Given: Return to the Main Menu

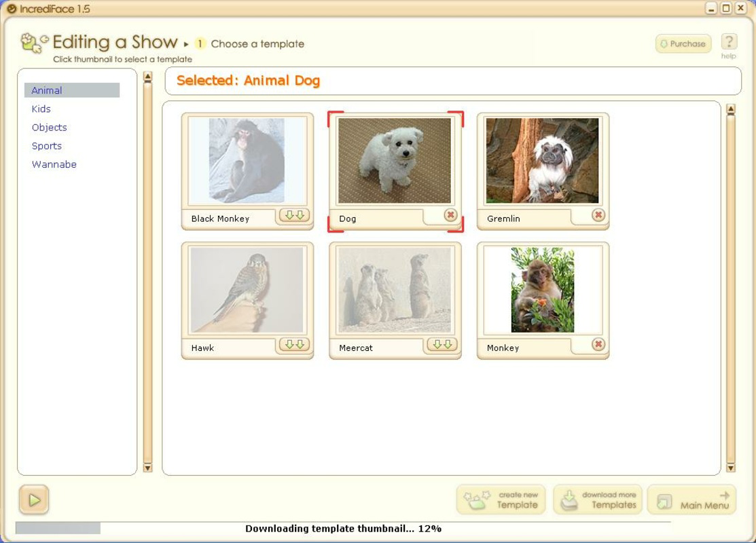Looking at the screenshot, I should pyautogui.click(x=691, y=500).
